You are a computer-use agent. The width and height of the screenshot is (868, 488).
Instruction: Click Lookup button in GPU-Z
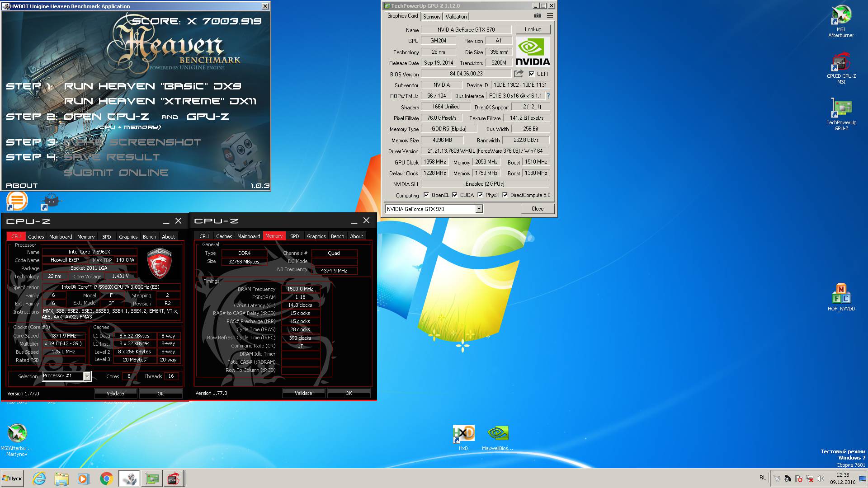tap(533, 29)
